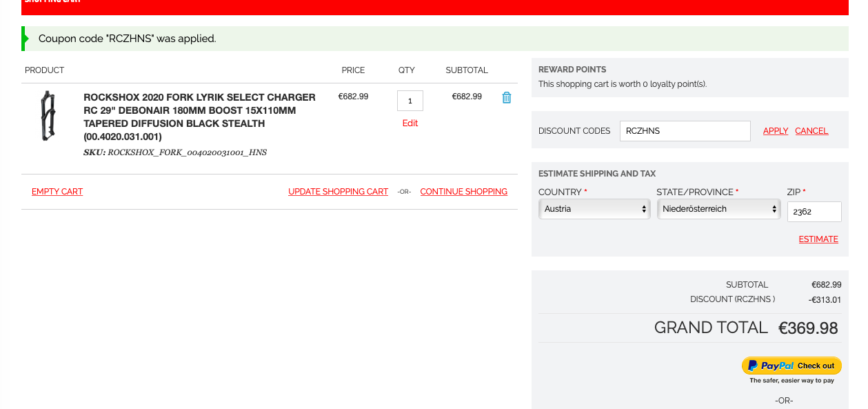Click the Empty Cart link
The height and width of the screenshot is (409, 868).
[x=57, y=192]
